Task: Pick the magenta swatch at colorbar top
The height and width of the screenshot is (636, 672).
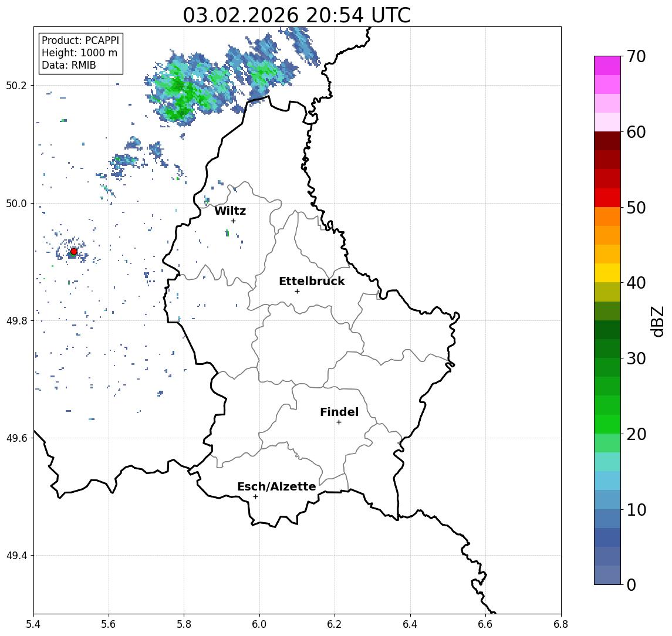Action: click(607, 66)
